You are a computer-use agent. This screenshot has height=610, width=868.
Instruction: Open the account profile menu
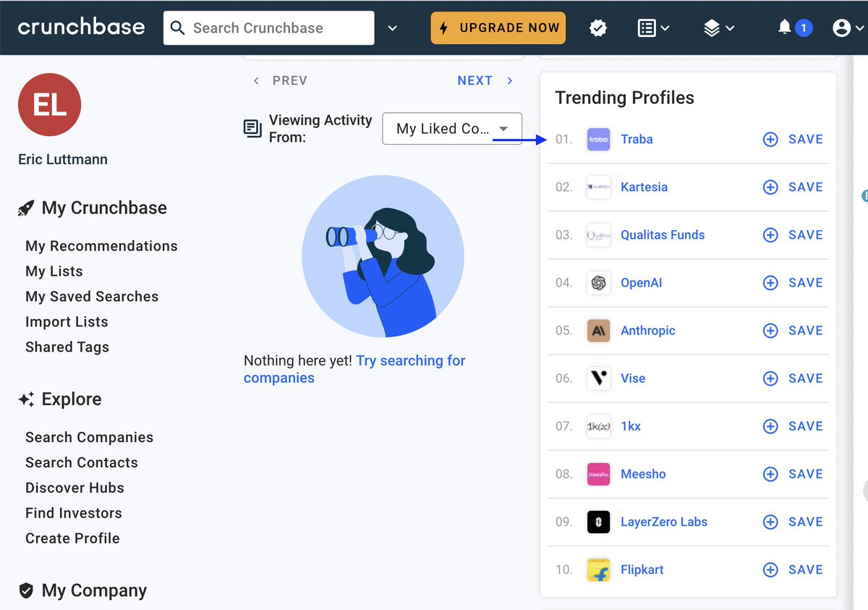pos(848,28)
